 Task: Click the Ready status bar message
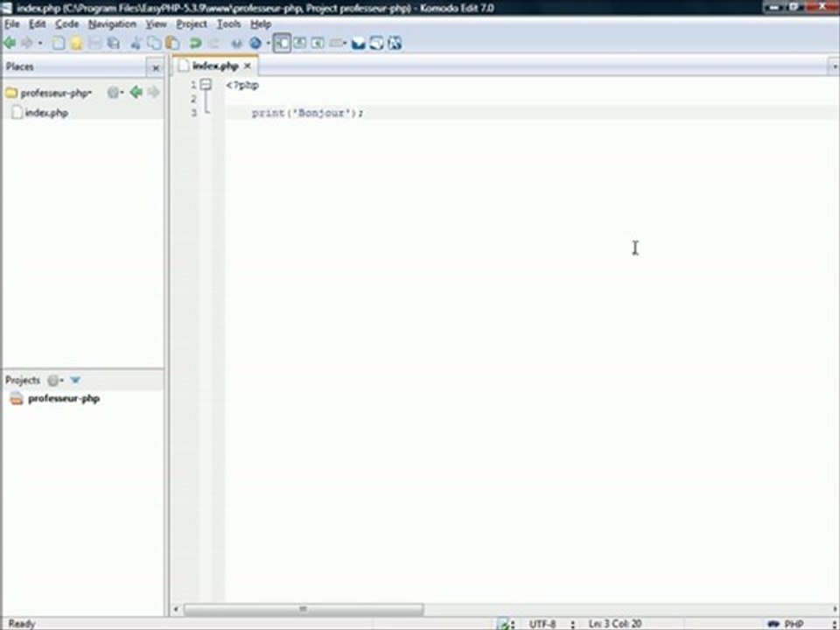point(22,624)
